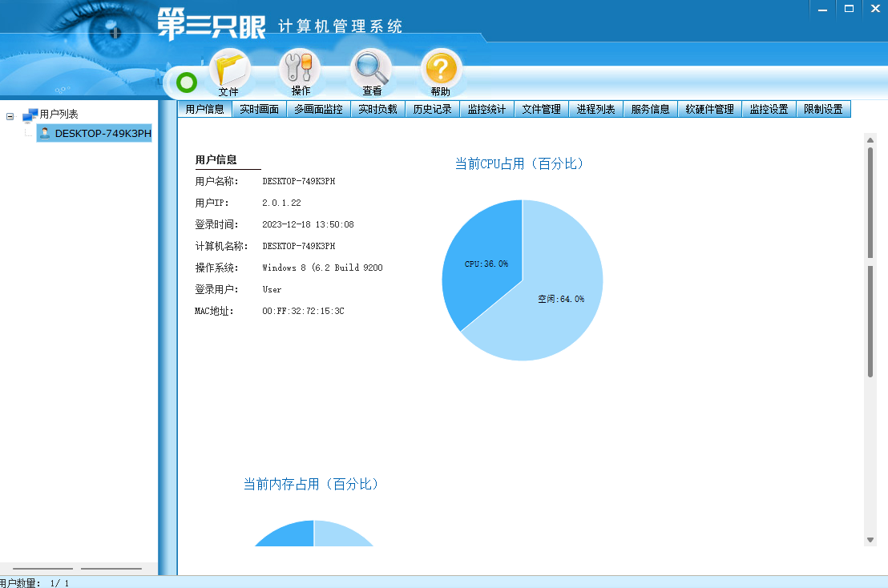Open the 历史记录 tab
This screenshot has width=888, height=588.
[x=431, y=108]
